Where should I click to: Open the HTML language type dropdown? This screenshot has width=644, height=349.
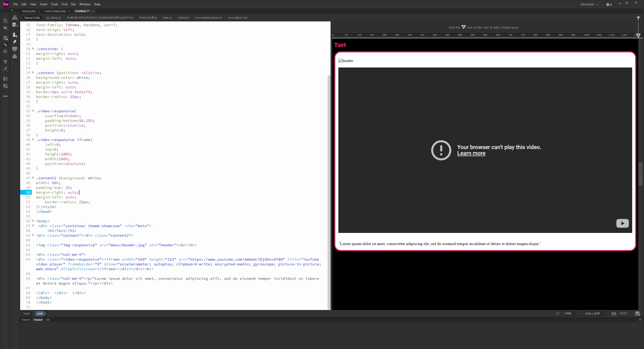pos(571,313)
